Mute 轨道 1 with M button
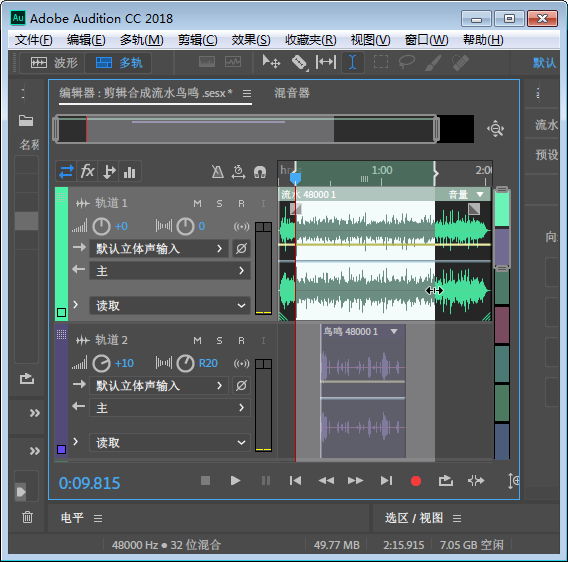The height and width of the screenshot is (562, 568). pos(197,204)
